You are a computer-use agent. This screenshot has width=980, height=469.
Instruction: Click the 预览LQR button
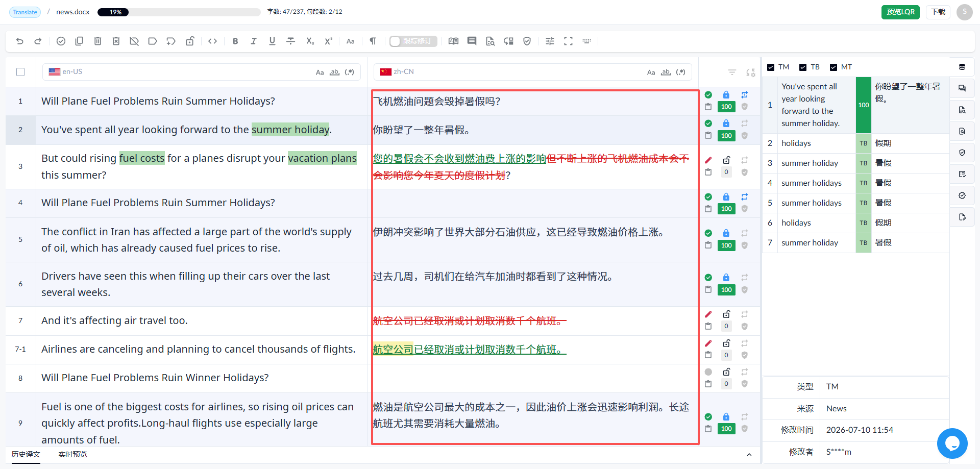tap(900, 12)
